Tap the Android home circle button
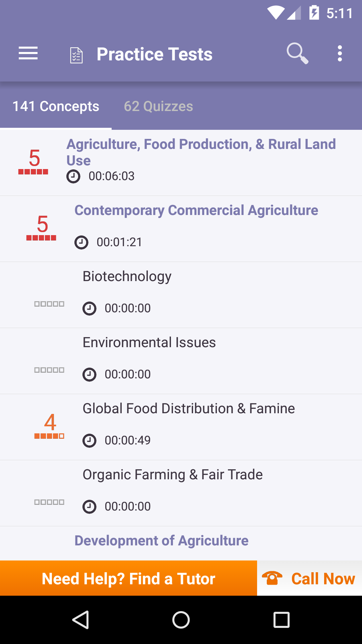 click(181, 620)
